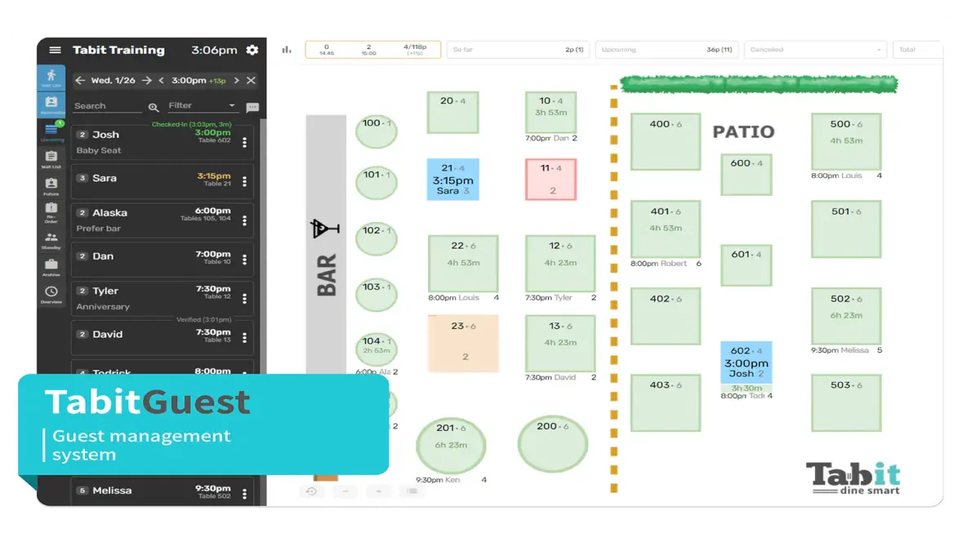Switch floor plan to list view icon

tap(412, 491)
